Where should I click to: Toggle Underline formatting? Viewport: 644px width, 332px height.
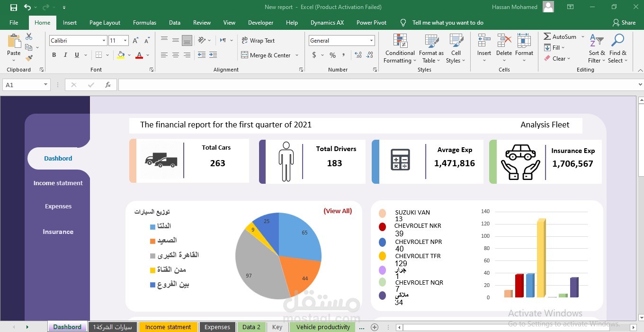click(x=77, y=55)
